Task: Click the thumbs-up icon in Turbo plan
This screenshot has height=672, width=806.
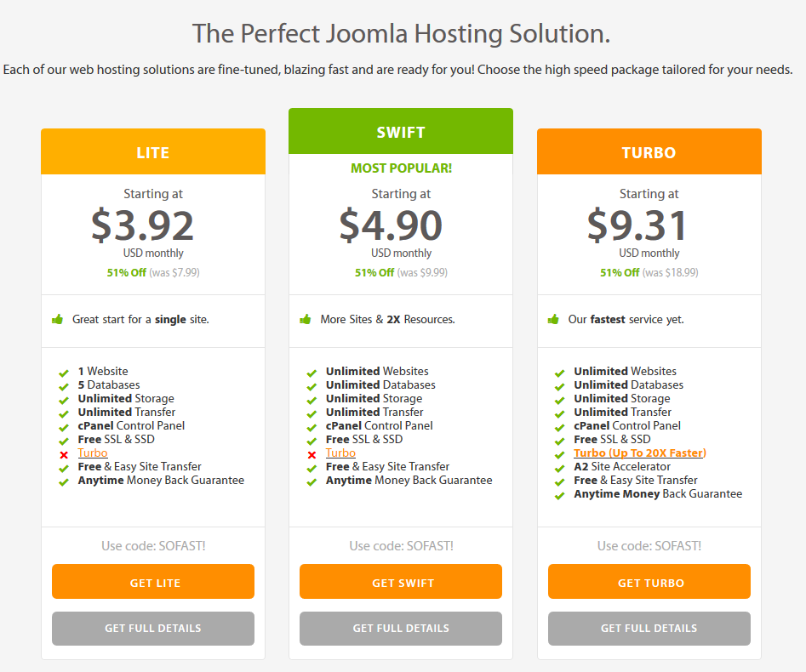Action: (553, 320)
